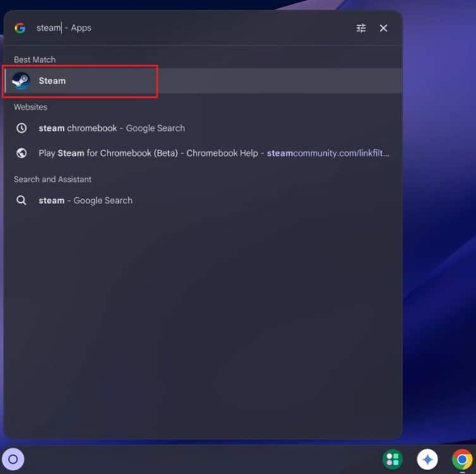The image size is (476, 474).
Task: Open 'Play Steam for Chromebook (Beta)' help link
Action: [204, 153]
